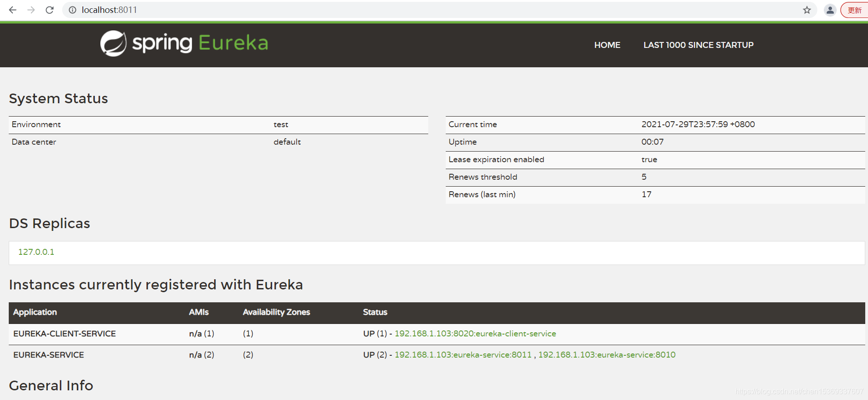Click the 00:07 uptime value
868x400 pixels.
click(652, 142)
